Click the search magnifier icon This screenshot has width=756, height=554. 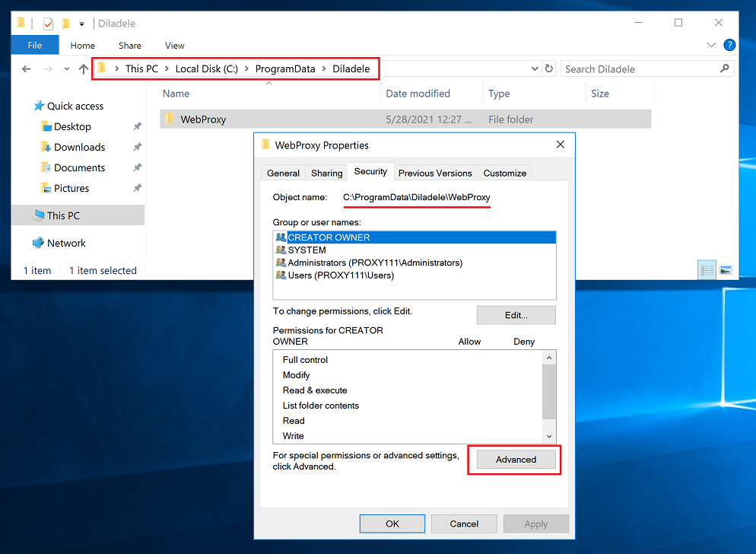pos(724,68)
